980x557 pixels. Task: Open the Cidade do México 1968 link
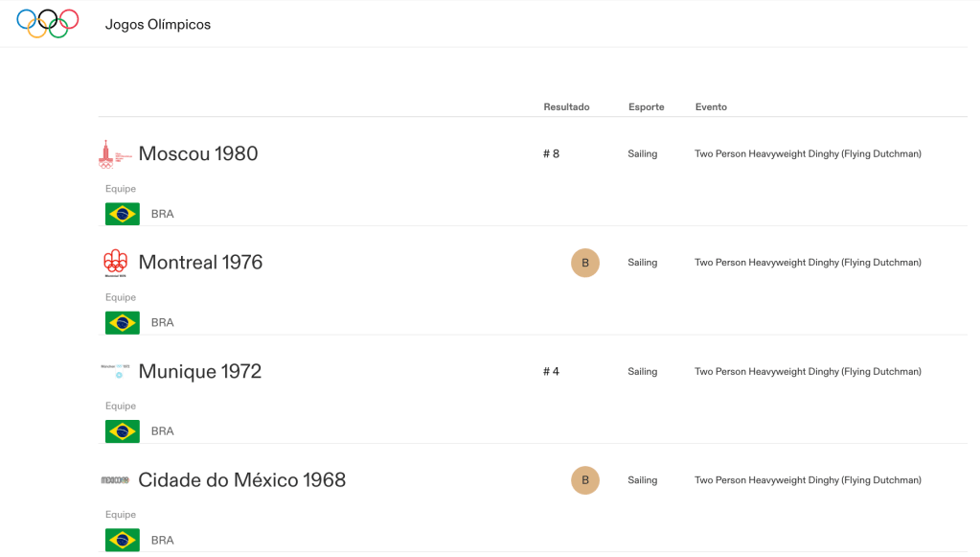[241, 480]
